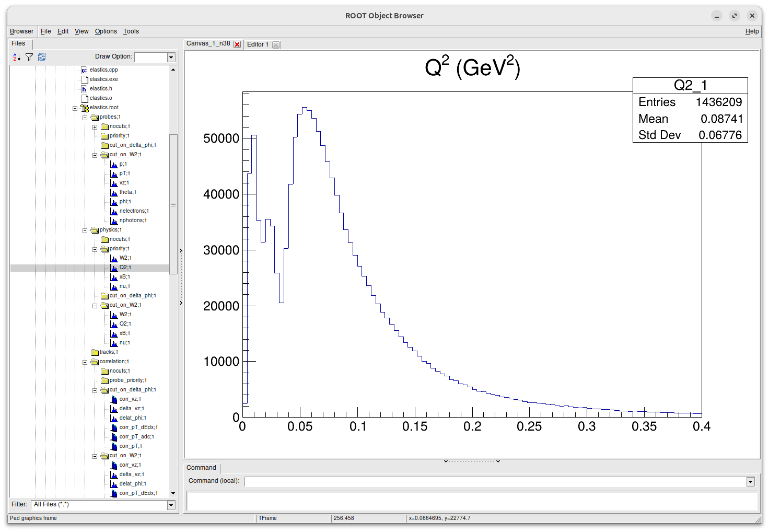Select the Command tab at bottom
Image resolution: width=769 pixels, height=532 pixels.
(x=201, y=468)
